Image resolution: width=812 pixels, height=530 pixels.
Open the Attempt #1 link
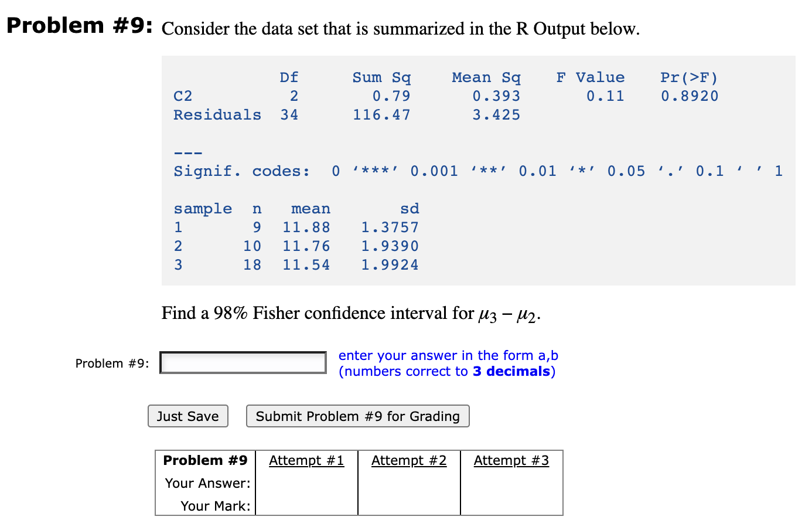[x=306, y=461]
